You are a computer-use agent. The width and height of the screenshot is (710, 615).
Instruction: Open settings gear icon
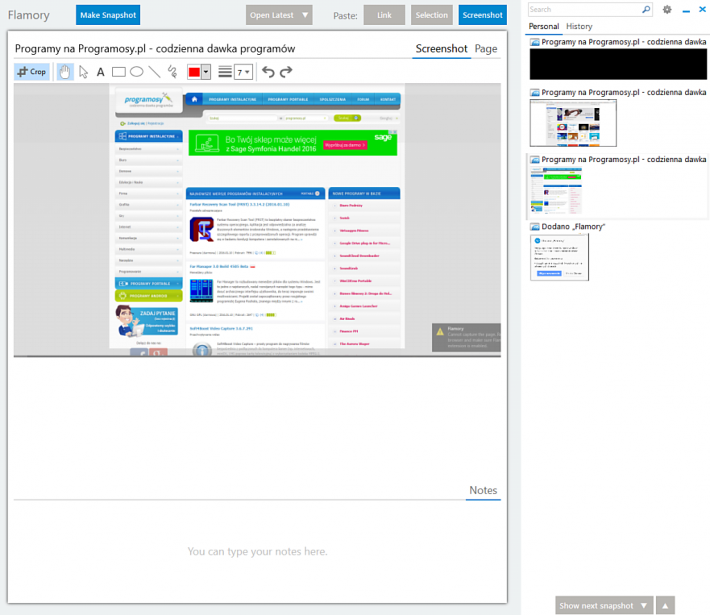click(x=667, y=10)
